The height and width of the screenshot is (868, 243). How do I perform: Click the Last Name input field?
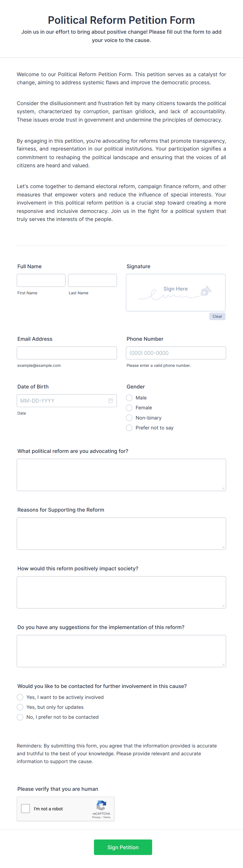[92, 280]
